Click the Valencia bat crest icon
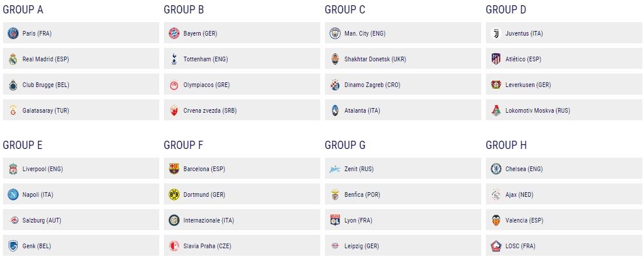This screenshot has width=644, height=257. [496, 220]
